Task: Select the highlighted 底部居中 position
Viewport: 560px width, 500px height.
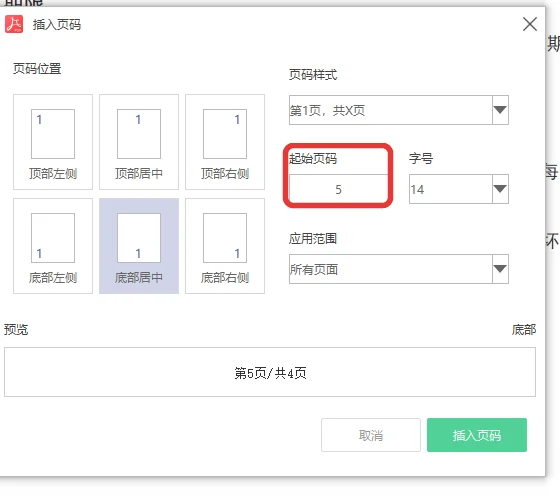Action: 139,246
